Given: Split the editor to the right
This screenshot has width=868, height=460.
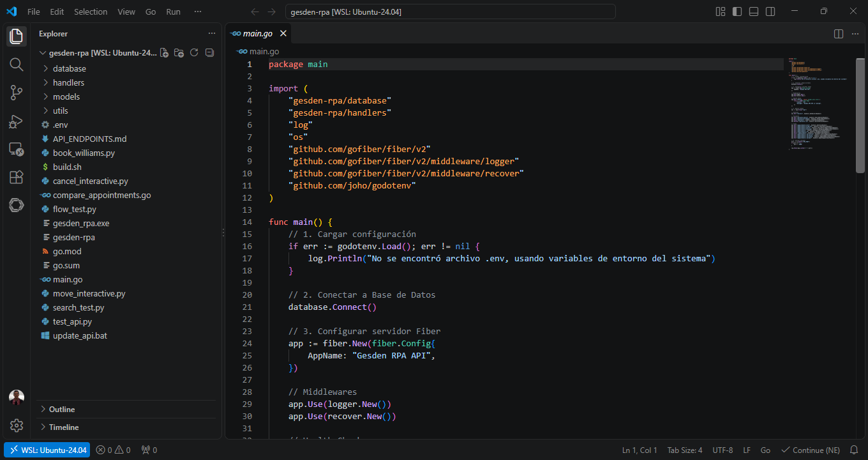Looking at the screenshot, I should [839, 34].
